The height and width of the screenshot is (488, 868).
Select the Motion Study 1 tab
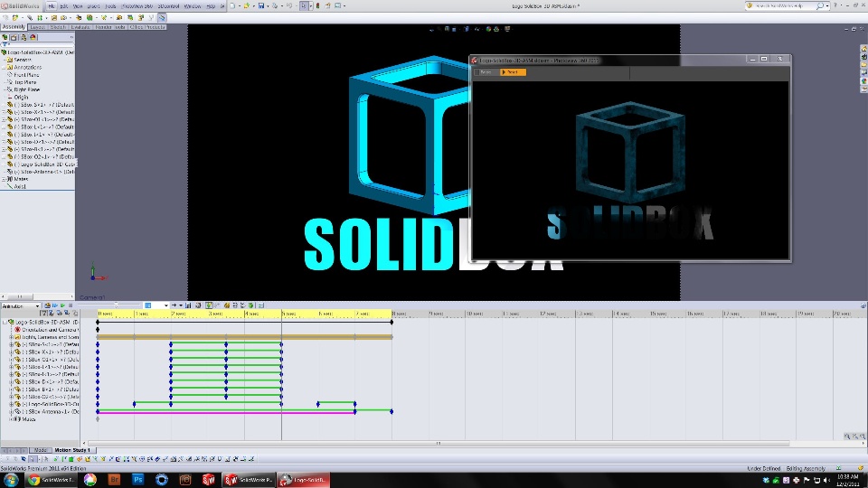[x=72, y=450]
